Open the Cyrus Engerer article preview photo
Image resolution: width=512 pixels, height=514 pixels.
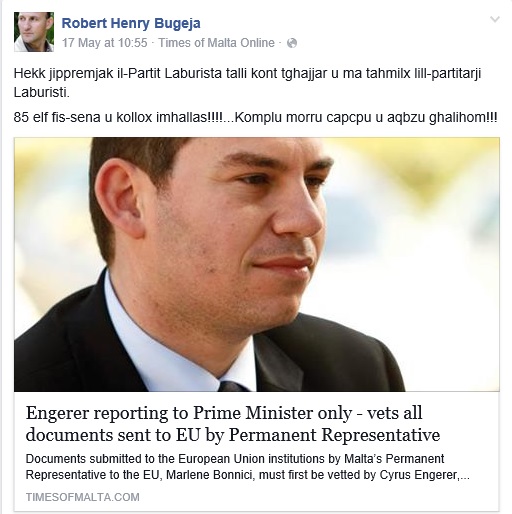coord(257,264)
